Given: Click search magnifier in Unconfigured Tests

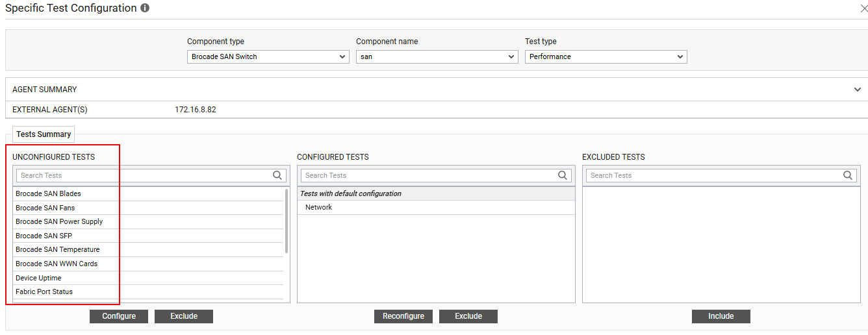Looking at the screenshot, I should tap(277, 175).
